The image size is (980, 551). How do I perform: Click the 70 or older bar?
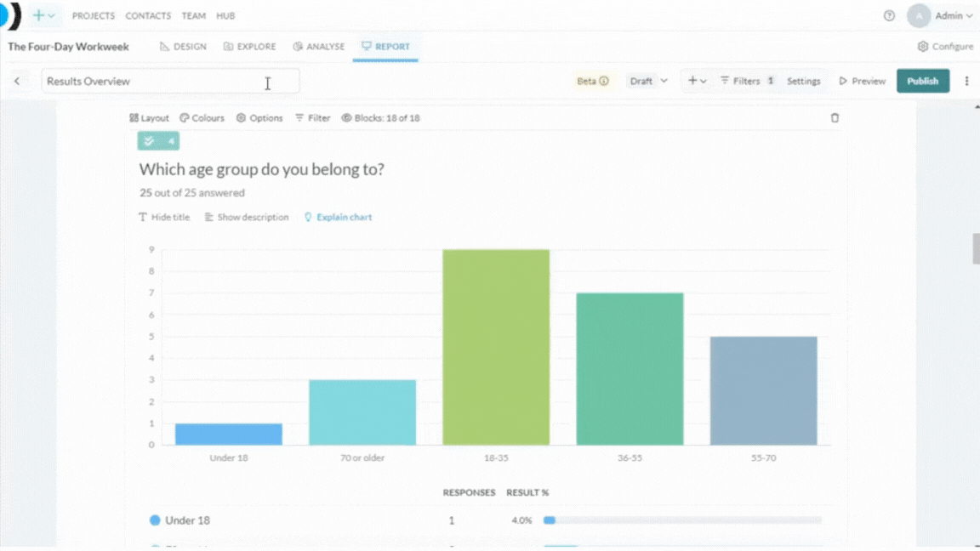point(362,412)
